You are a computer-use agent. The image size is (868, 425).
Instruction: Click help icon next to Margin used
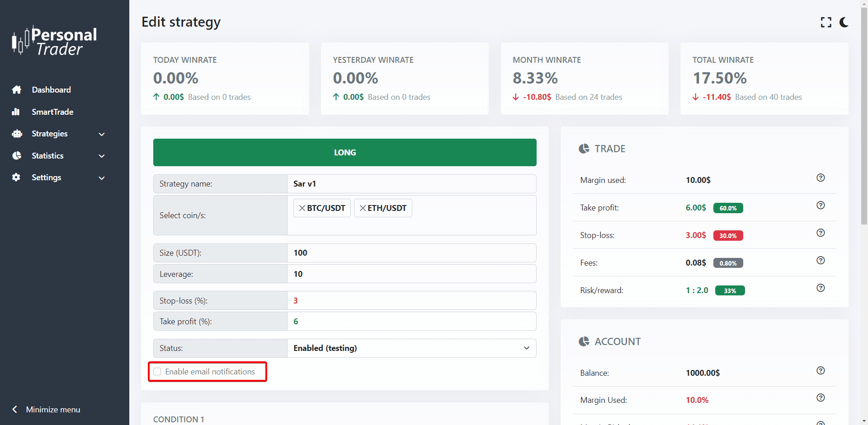pyautogui.click(x=821, y=178)
